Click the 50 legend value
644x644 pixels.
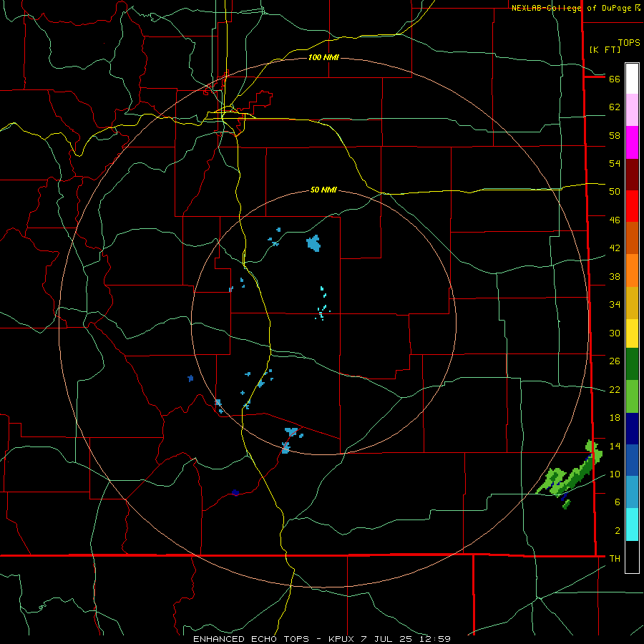coord(615,192)
